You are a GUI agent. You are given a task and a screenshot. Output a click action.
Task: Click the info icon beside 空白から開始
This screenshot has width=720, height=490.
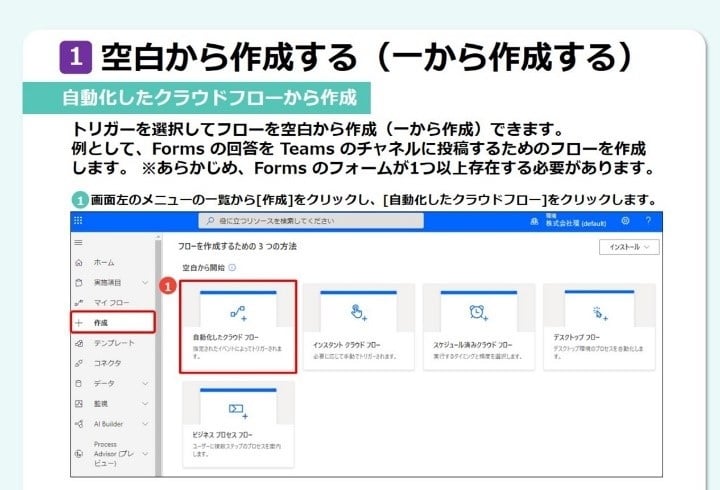(232, 267)
